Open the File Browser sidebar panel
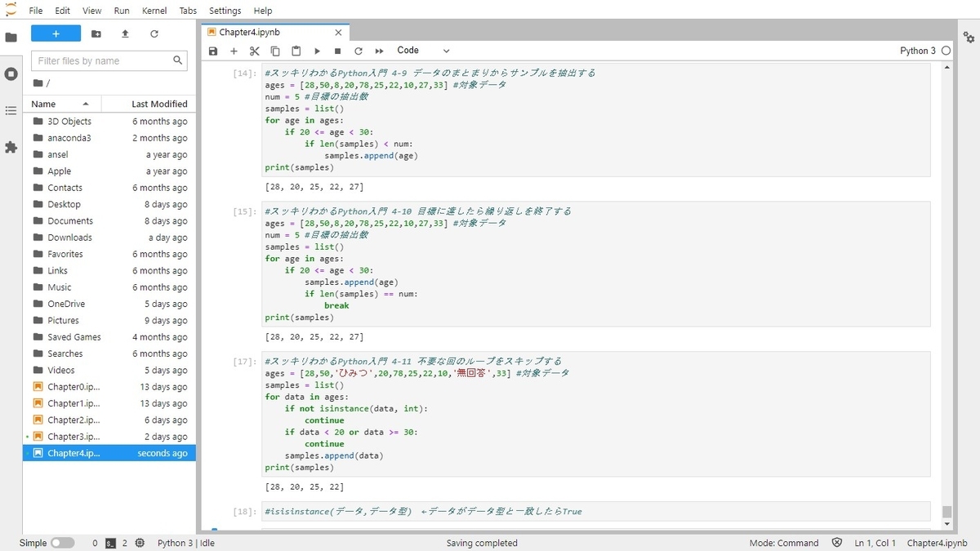 tap(11, 38)
